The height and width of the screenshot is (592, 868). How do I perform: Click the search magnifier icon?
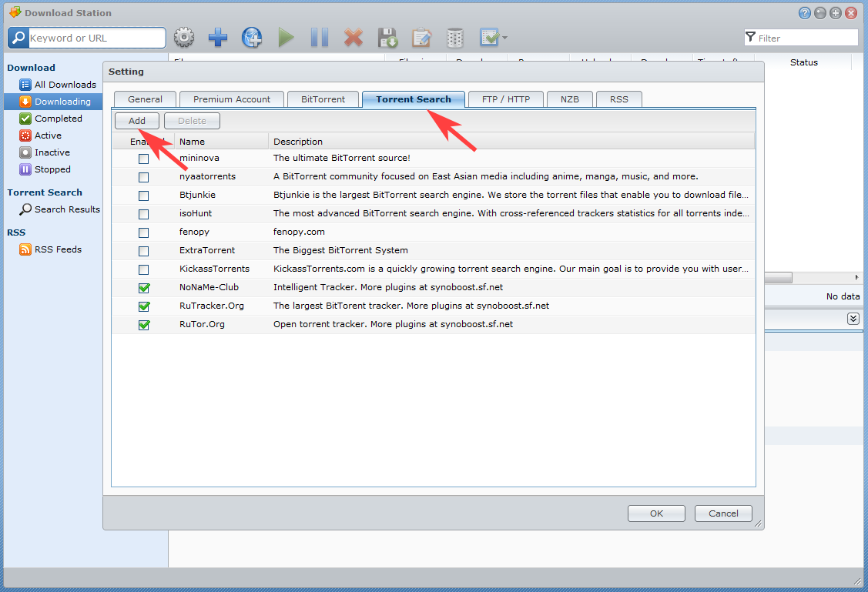(x=18, y=38)
